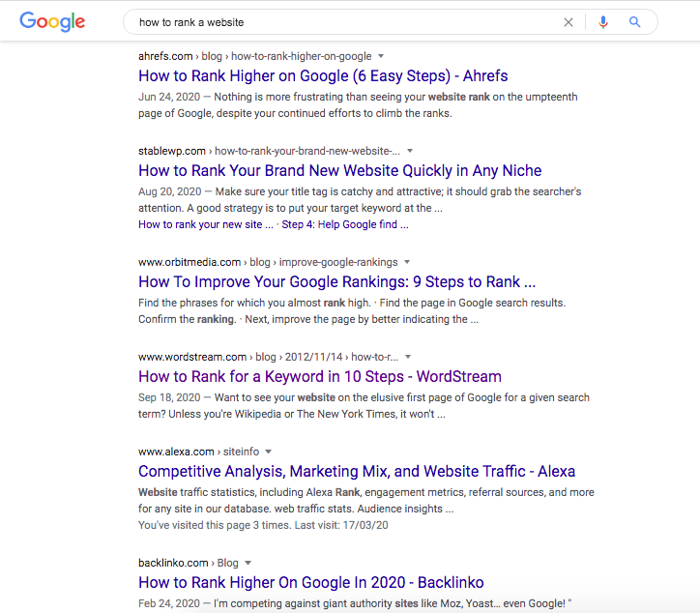Expand dropdown arrow beside backlinko.com URL
The height and width of the screenshot is (613, 700).
click(248, 563)
